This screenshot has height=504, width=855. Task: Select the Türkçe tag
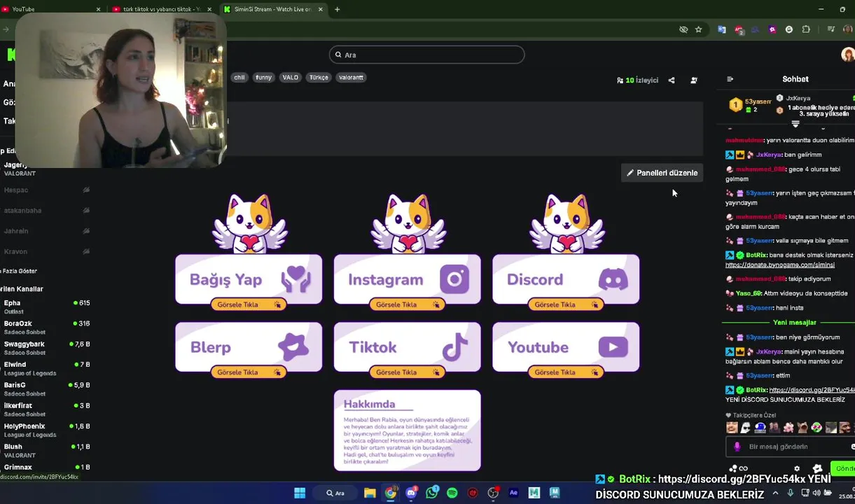(x=319, y=78)
